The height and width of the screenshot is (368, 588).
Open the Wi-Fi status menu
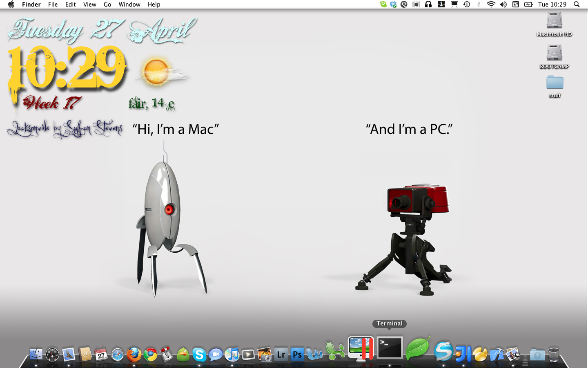(491, 4)
